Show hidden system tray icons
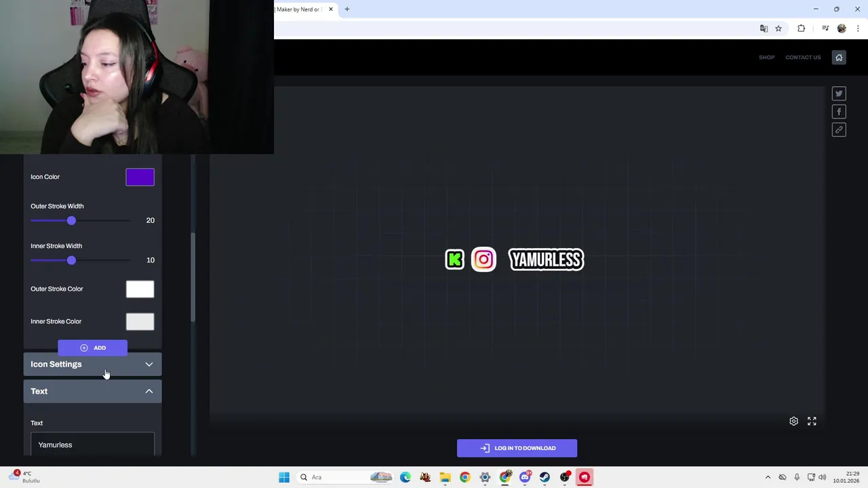 [x=768, y=477]
